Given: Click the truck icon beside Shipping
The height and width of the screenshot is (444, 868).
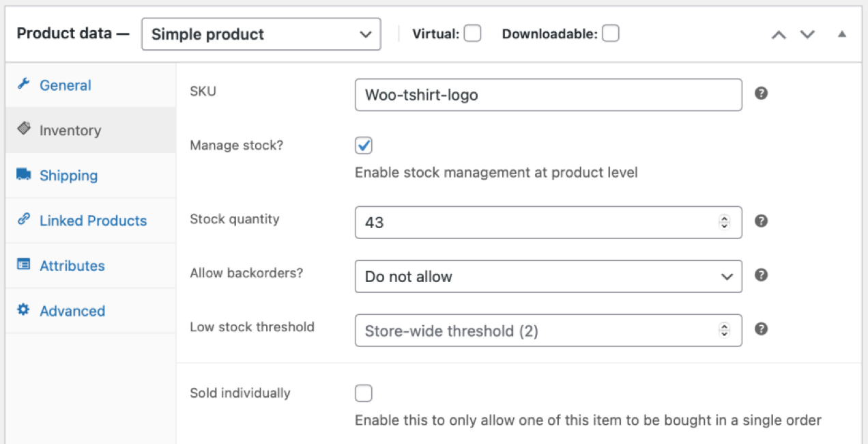Looking at the screenshot, I should click(x=24, y=175).
